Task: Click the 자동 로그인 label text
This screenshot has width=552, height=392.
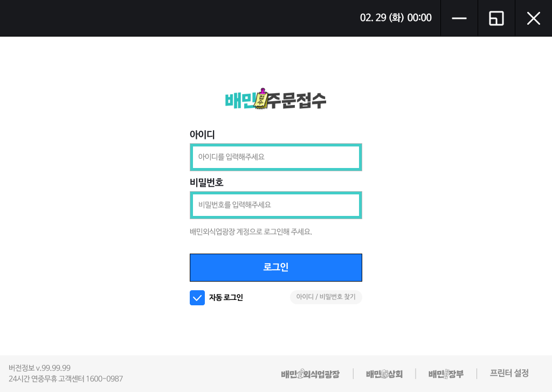Action: (x=226, y=297)
